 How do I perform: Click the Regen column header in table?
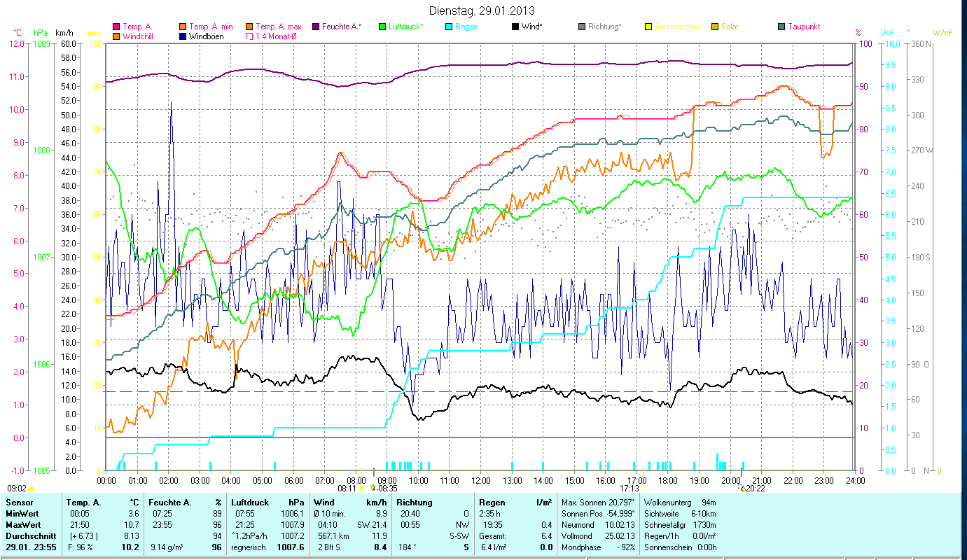492,503
